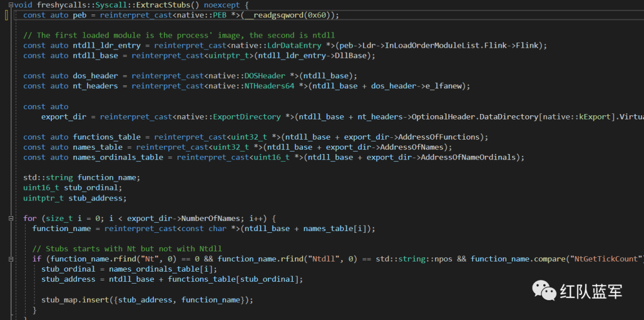Click the e_lfanew member reference
This screenshot has width=644, height=320.
(444, 86)
